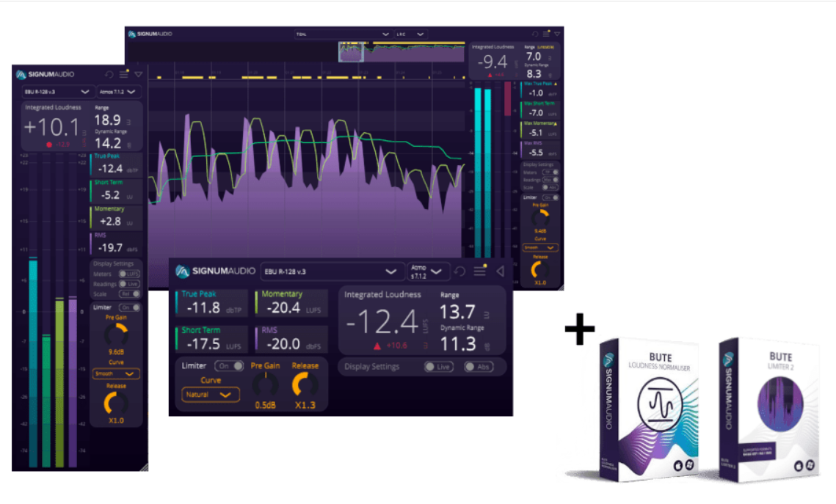The height and width of the screenshot is (504, 836).
Task: Select the Max RMS -5.5 reading
Action: 541,150
